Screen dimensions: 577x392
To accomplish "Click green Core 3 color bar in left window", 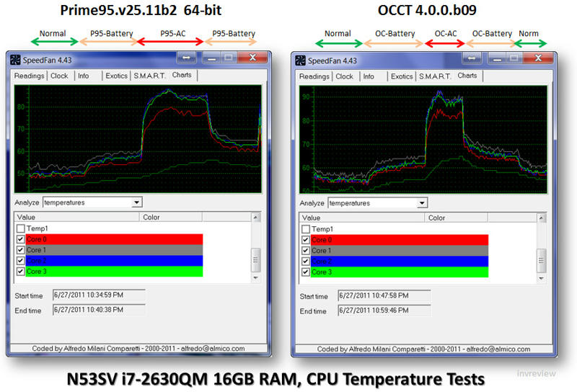I will (114, 272).
